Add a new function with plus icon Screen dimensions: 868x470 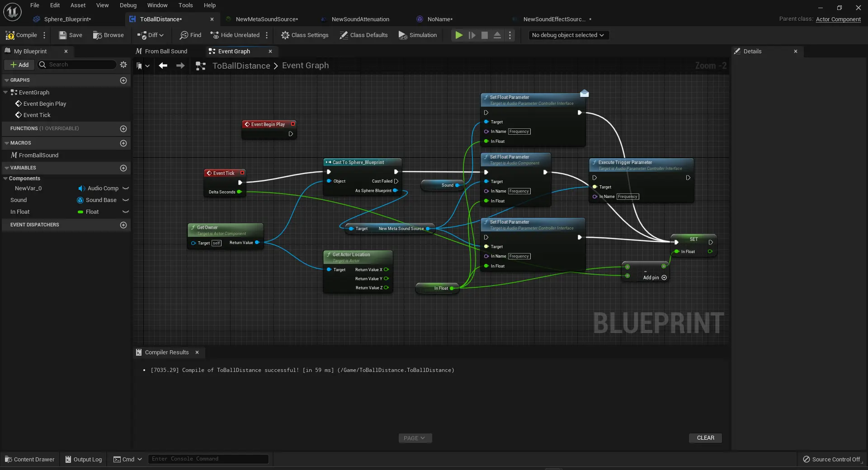click(x=123, y=129)
